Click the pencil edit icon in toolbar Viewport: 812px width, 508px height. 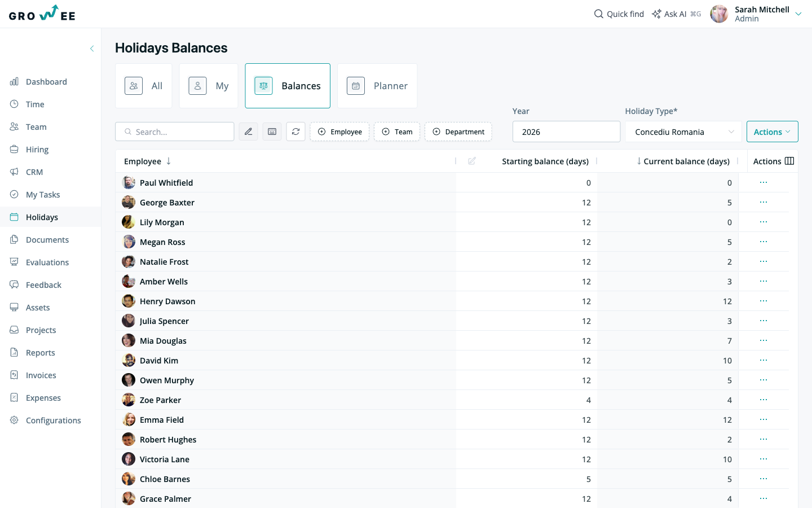(x=249, y=132)
